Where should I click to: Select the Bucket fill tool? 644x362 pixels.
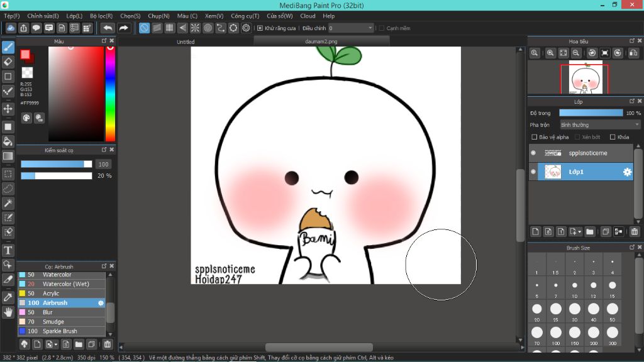point(8,141)
